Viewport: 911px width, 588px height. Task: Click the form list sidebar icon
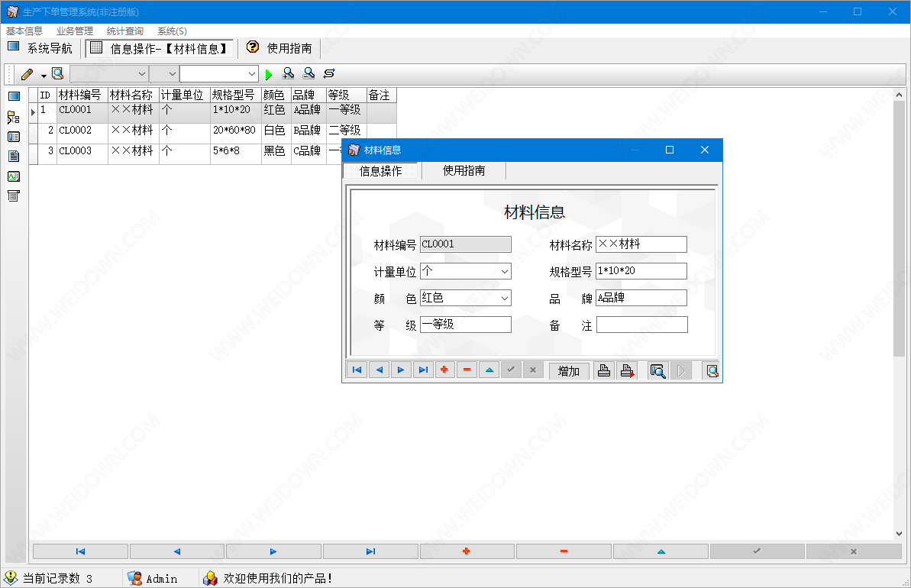click(x=14, y=137)
